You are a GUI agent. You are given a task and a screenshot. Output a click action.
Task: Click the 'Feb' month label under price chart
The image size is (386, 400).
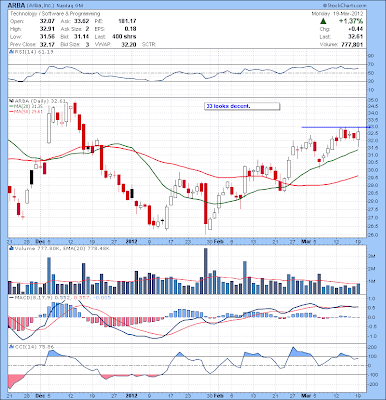point(218,241)
